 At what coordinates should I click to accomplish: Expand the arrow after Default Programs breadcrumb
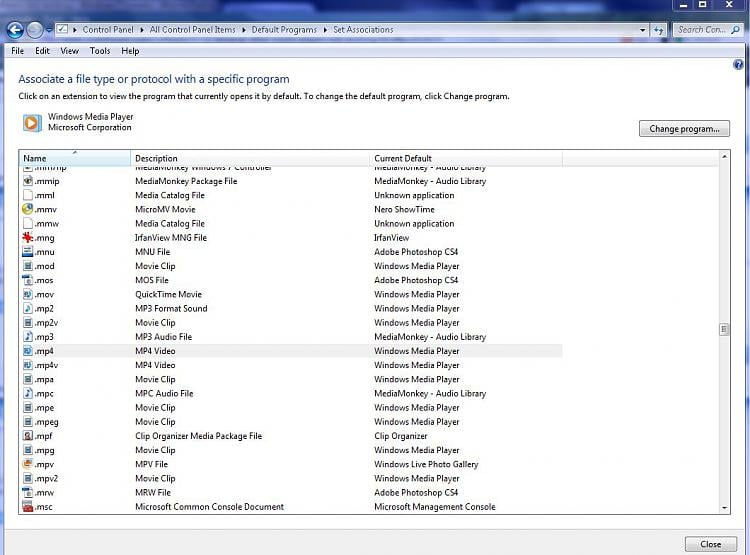click(x=325, y=30)
